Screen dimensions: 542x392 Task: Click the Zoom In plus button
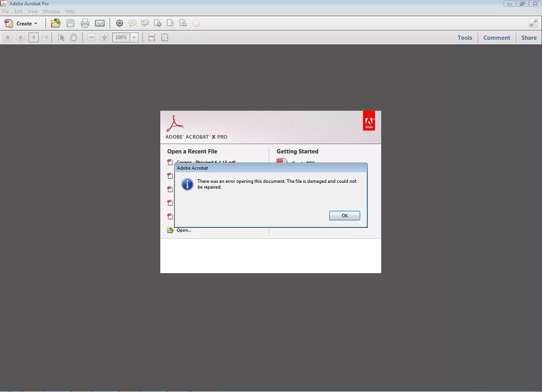point(104,37)
